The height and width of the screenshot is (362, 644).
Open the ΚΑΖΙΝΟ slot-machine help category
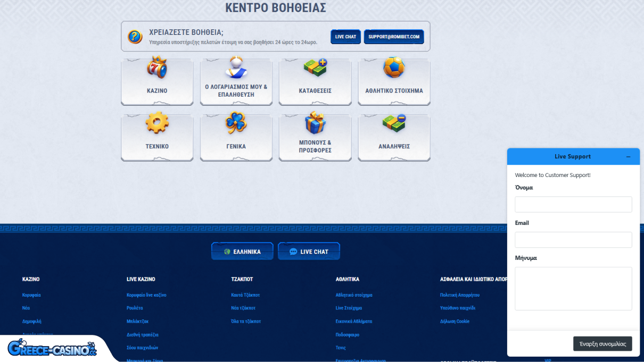[x=157, y=82]
